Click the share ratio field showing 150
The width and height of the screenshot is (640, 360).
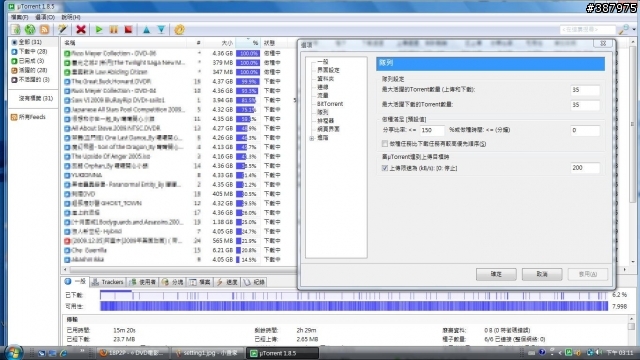(432, 130)
